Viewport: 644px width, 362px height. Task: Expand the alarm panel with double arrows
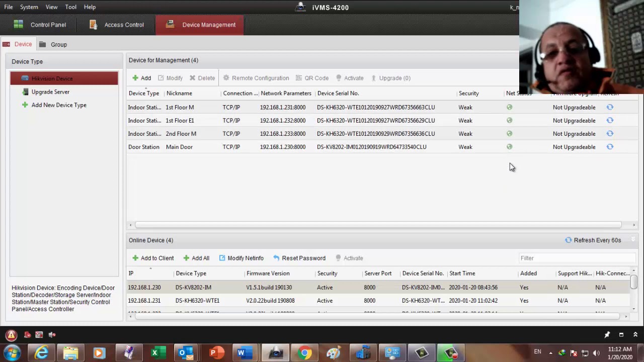click(x=635, y=335)
